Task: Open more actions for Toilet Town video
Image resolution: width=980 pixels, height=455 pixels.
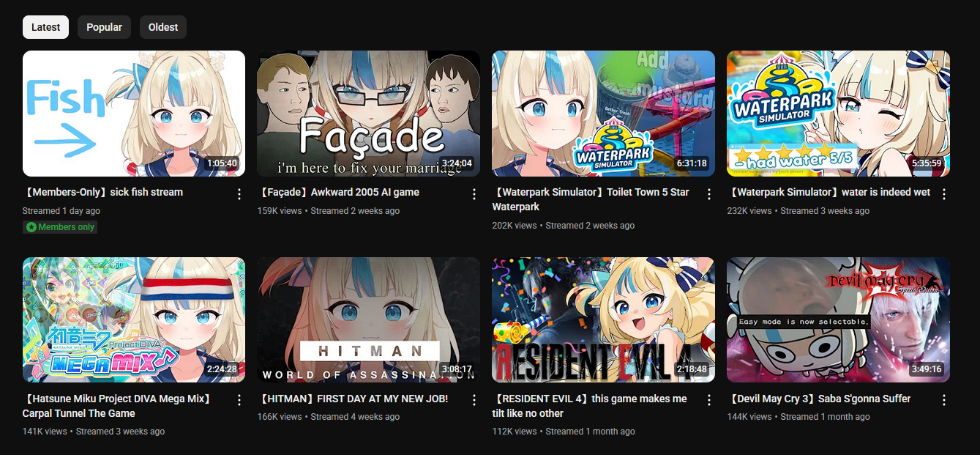Action: tap(708, 194)
